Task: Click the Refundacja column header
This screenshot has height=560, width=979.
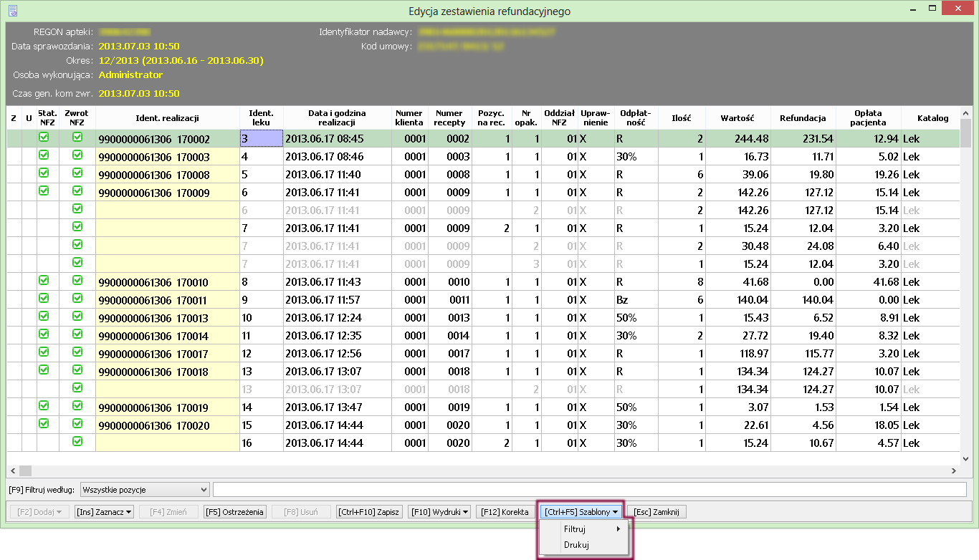Action: point(803,118)
